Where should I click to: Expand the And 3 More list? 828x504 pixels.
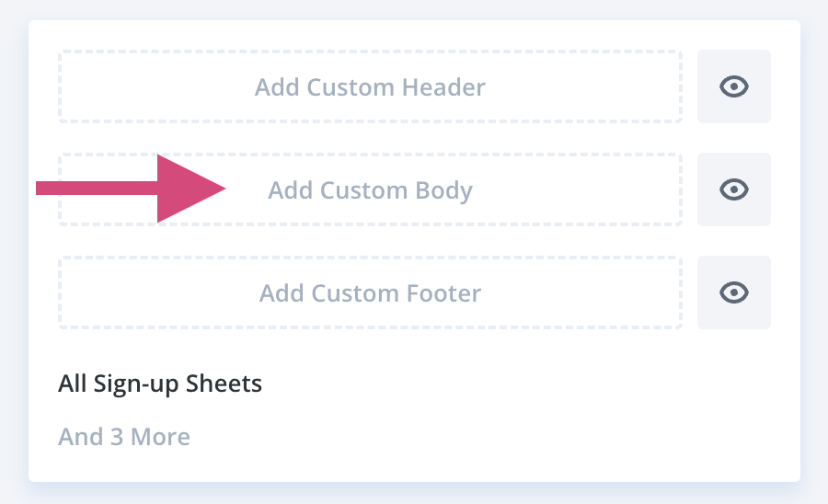click(124, 437)
